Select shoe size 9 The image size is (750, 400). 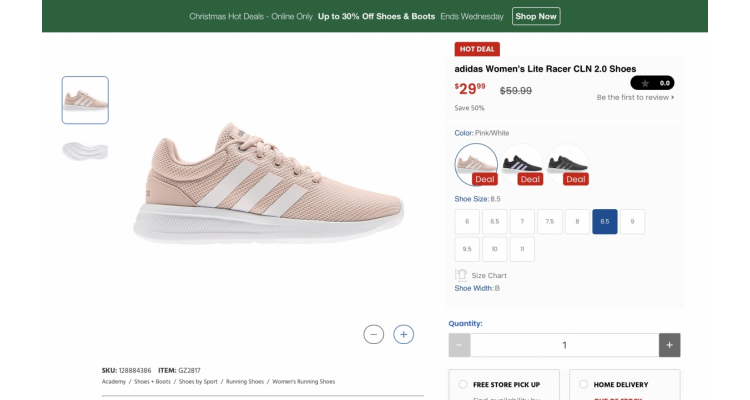632,222
